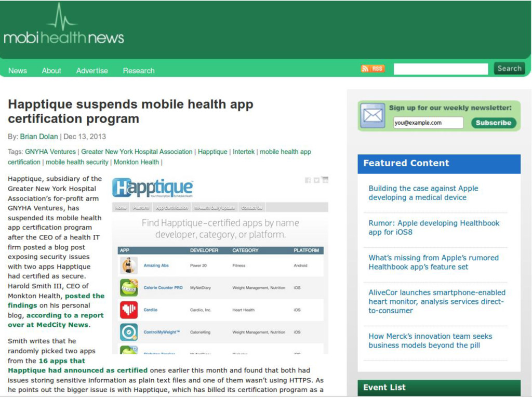Image resolution: width=532 pixels, height=399 pixels.
Task: Open the News menu item
Action: coord(18,71)
